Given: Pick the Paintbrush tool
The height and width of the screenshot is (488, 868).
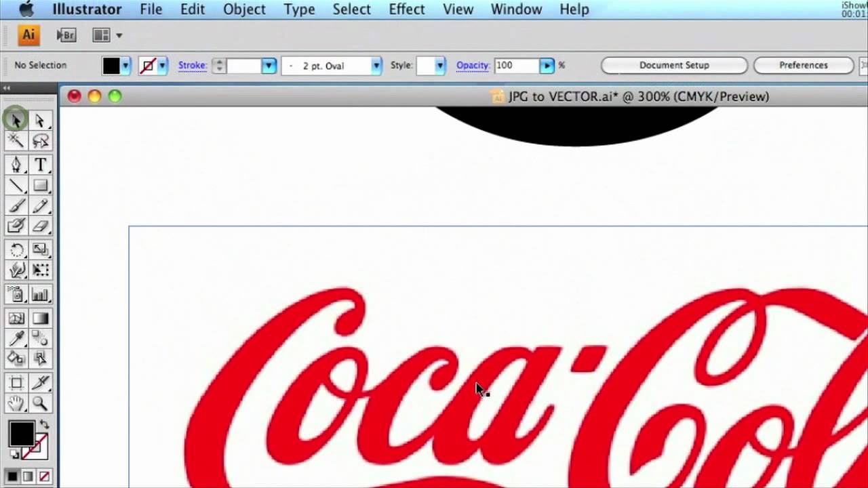Looking at the screenshot, I should (x=16, y=205).
